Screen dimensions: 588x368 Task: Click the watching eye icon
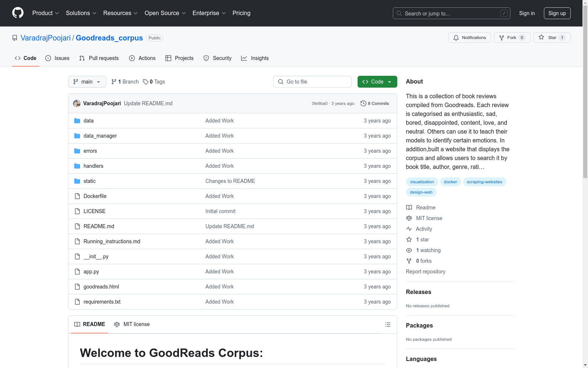[x=409, y=250]
